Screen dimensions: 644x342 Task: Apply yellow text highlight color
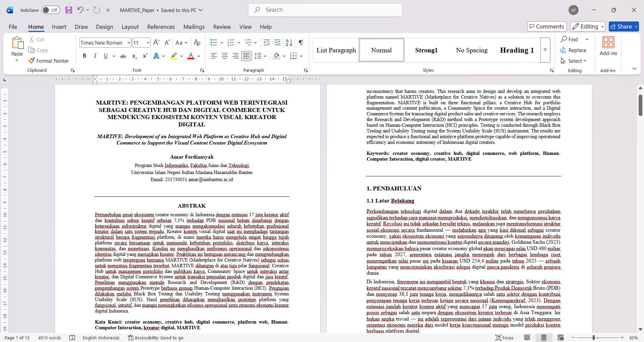click(174, 56)
